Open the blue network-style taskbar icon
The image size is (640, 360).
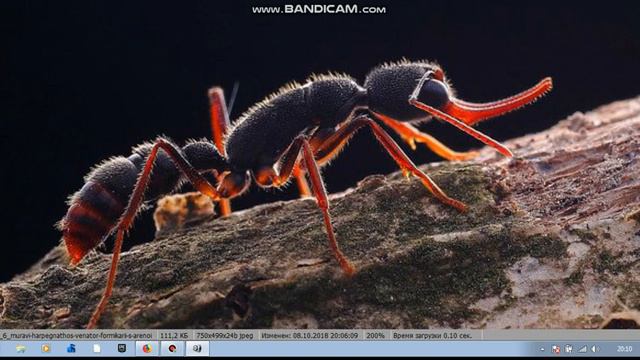(71, 348)
